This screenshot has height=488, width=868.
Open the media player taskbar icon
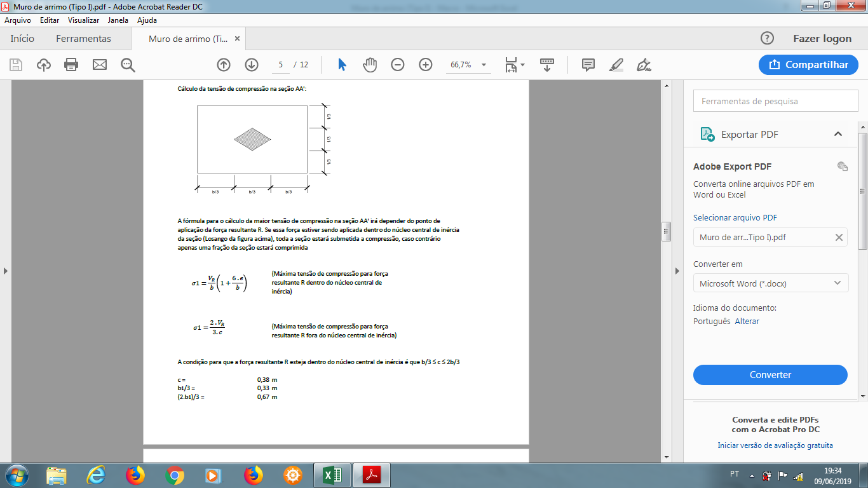pos(213,475)
